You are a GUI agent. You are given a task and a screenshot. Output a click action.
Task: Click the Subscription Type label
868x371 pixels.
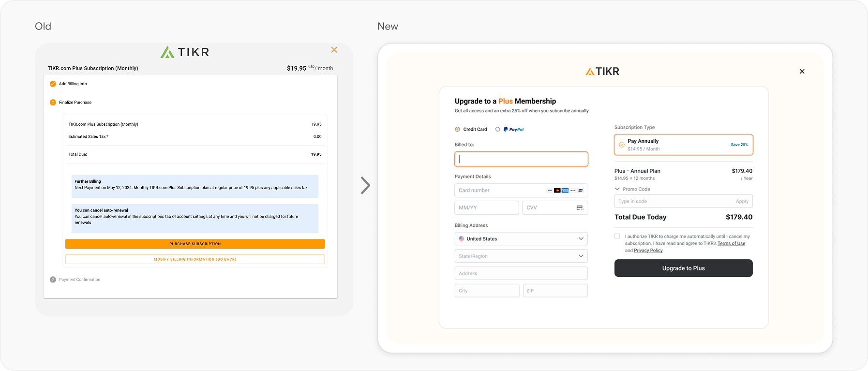pos(634,128)
